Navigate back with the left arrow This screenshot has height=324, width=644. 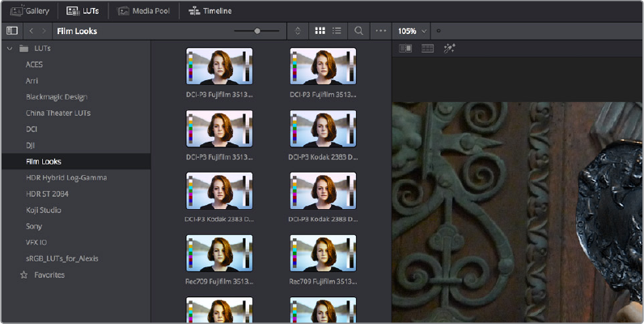pyautogui.click(x=32, y=31)
